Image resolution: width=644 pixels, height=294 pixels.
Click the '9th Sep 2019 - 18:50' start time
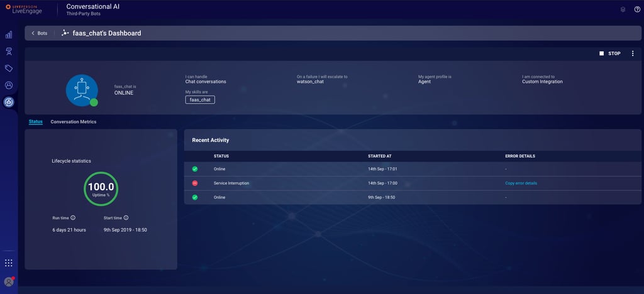point(125,230)
